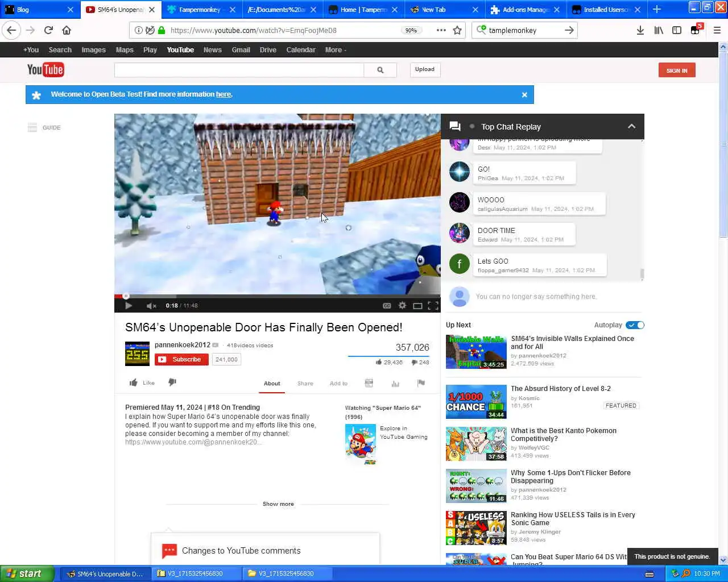Viewport: 728px width, 582px height.
Task: Click pannenkoek2012 channel avatar
Action: click(x=137, y=354)
